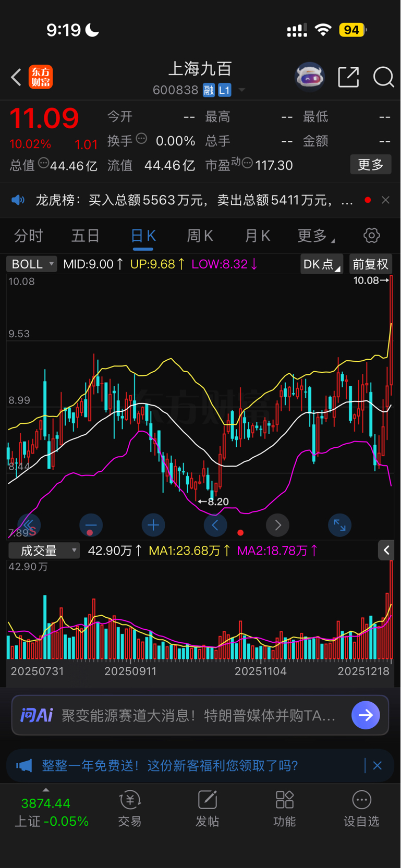Tap the MID:9.00 indicator value
This screenshot has width=401, height=868.
(x=93, y=264)
